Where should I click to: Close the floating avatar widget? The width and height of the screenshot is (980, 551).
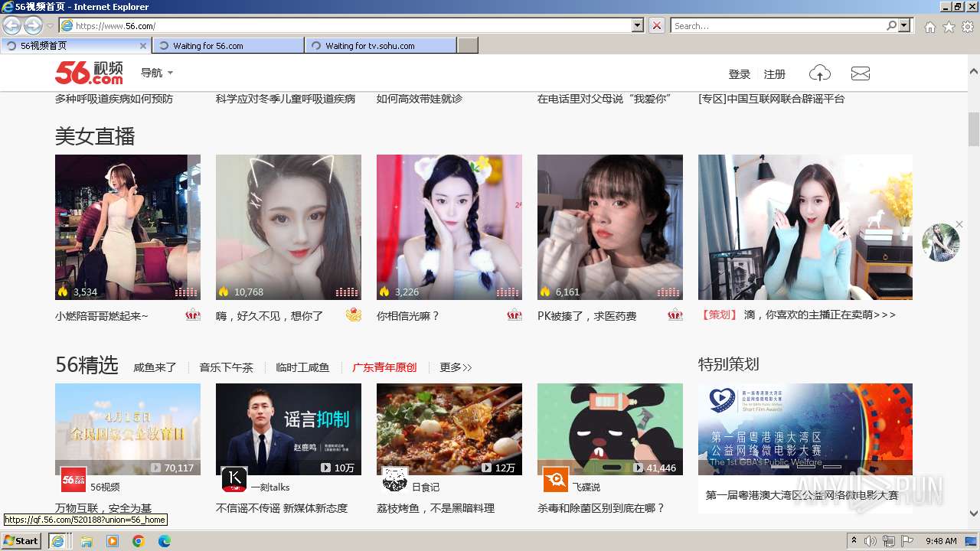pyautogui.click(x=958, y=226)
